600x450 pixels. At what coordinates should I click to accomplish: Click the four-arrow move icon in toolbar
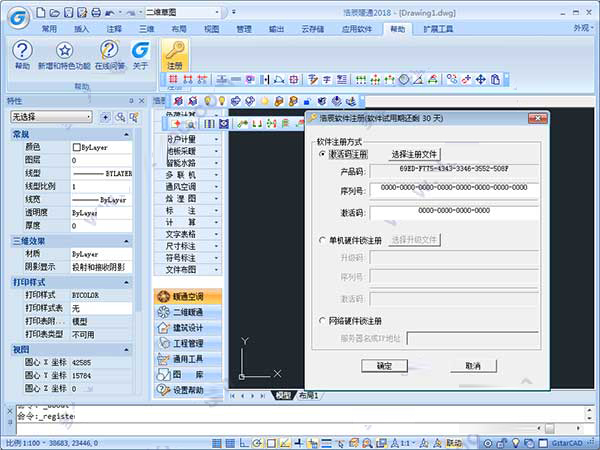coord(481,80)
